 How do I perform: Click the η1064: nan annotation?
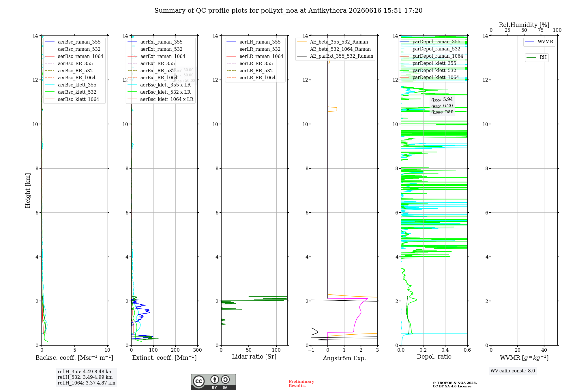442,112
